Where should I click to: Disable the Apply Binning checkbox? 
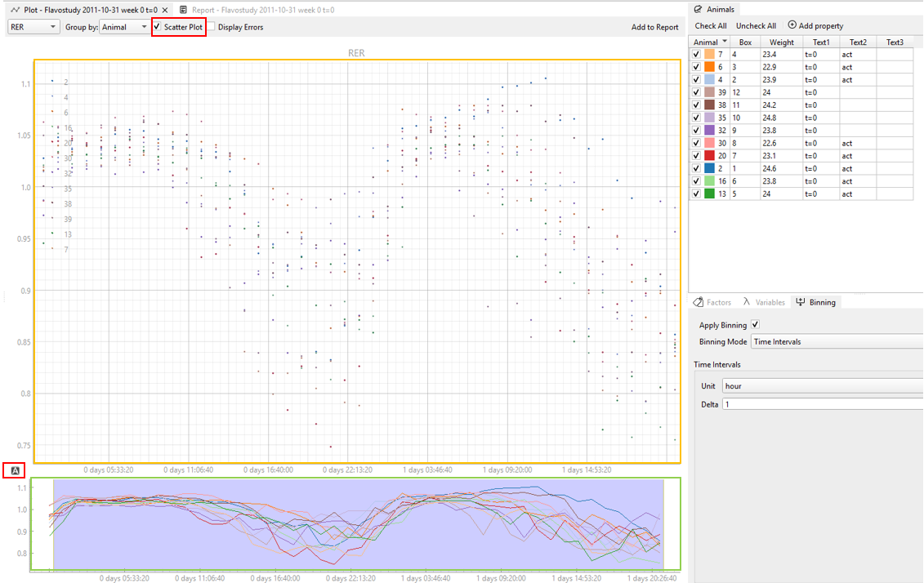click(754, 324)
